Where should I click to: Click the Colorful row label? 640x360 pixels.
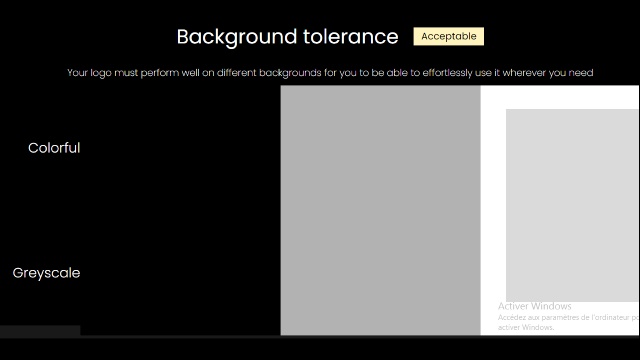tap(54, 148)
